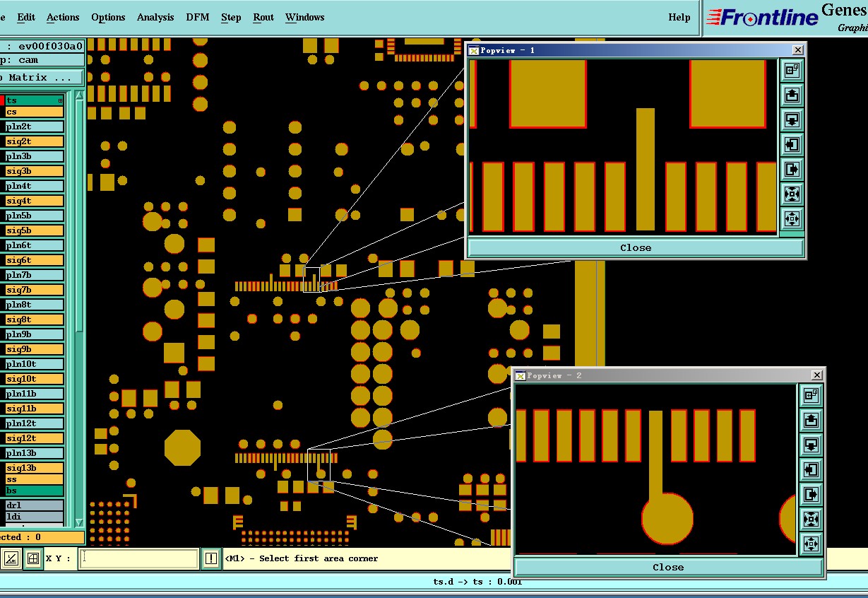Click the grid snap icon beside X Y
The width and height of the screenshot is (868, 598).
tap(32, 558)
